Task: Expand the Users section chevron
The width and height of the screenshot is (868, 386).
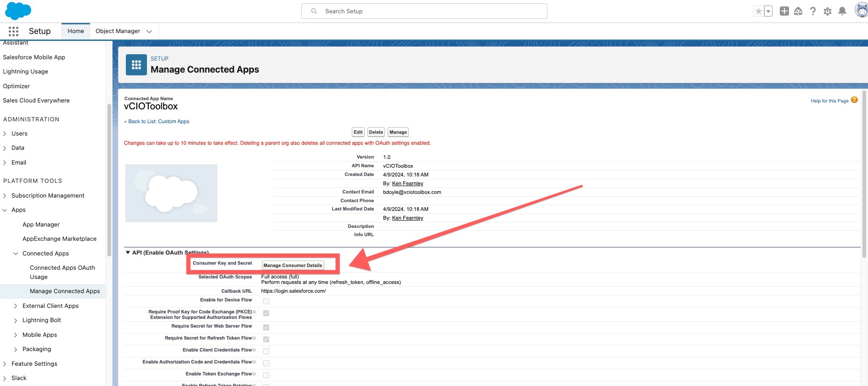Action: tap(5, 134)
